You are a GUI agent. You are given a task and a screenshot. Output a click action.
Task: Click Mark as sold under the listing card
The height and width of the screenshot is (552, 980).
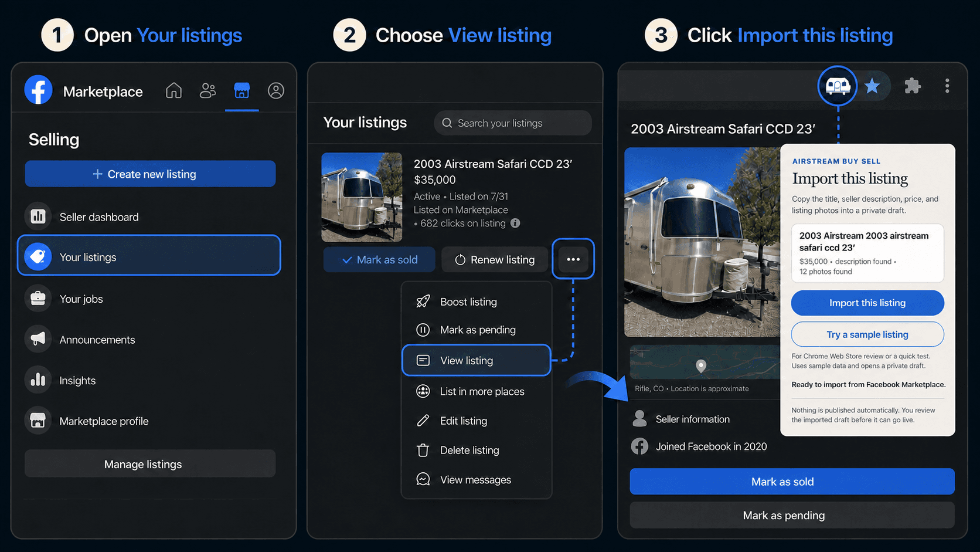coord(379,259)
